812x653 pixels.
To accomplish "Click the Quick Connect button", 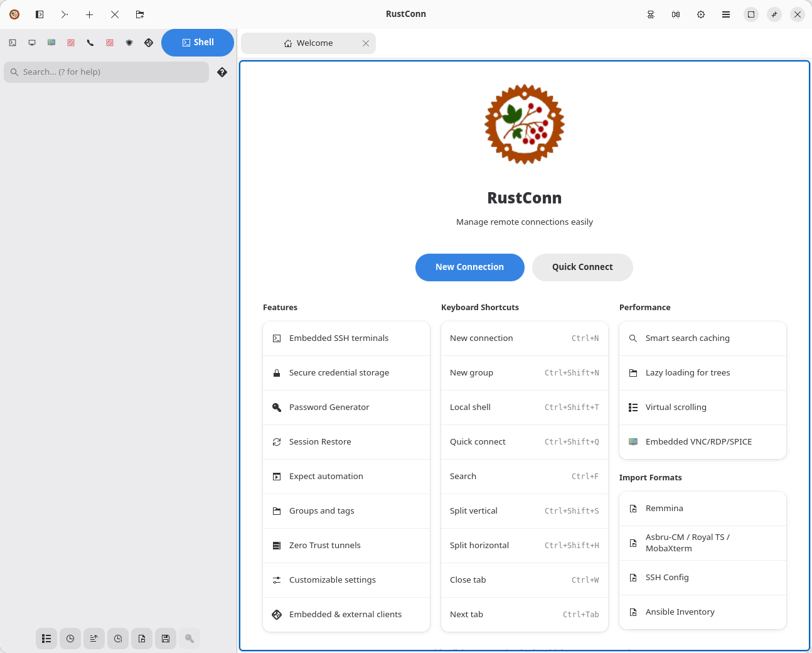I will point(582,267).
